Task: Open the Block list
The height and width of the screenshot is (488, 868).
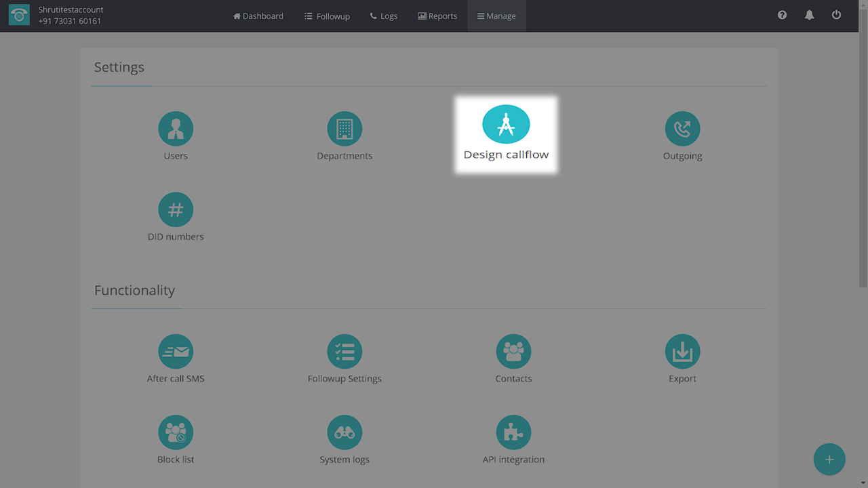Action: click(x=176, y=432)
